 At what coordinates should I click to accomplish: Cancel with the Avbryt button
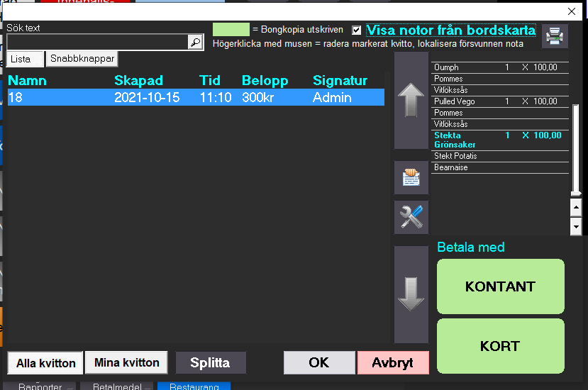tap(393, 362)
